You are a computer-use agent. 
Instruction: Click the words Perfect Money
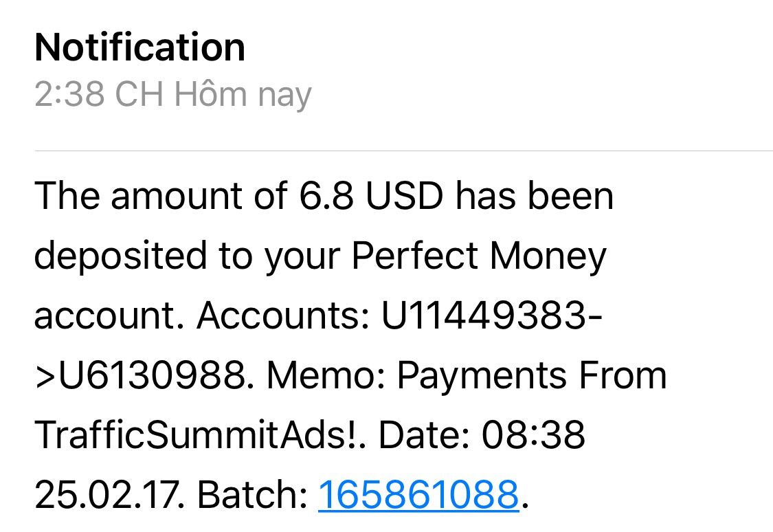click(479, 256)
